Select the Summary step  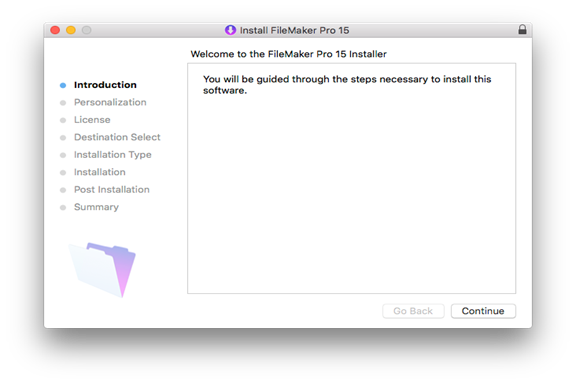[x=96, y=207]
